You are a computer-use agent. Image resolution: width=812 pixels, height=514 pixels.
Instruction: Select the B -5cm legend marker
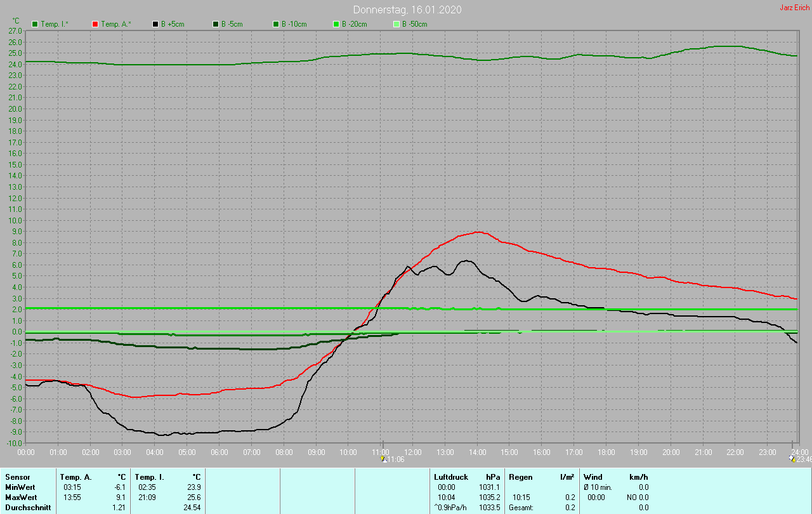point(216,24)
